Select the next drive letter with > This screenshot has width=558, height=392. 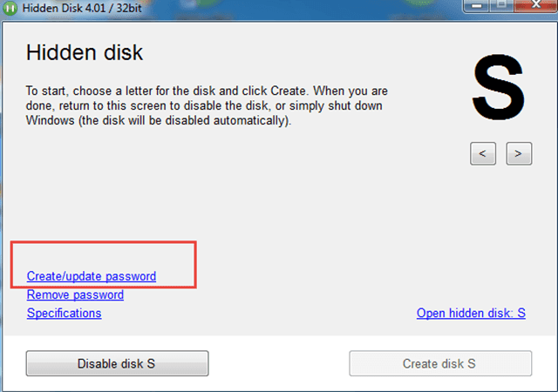pos(519,153)
